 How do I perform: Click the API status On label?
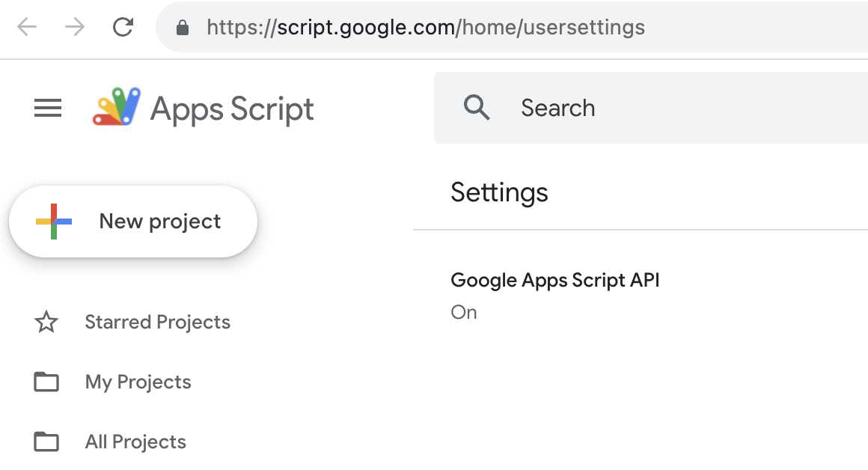464,312
